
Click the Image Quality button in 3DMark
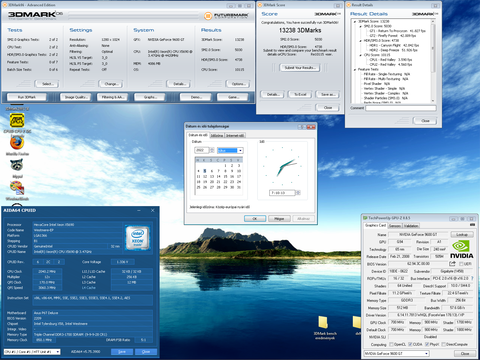pos(76,97)
